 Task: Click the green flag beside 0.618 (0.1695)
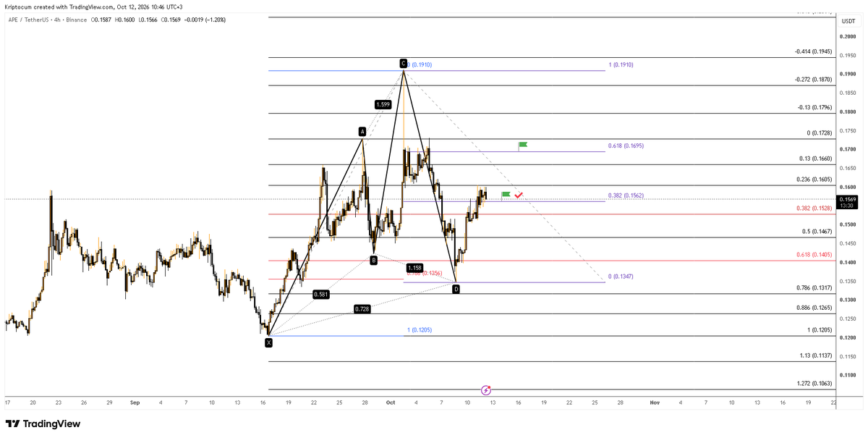(523, 146)
